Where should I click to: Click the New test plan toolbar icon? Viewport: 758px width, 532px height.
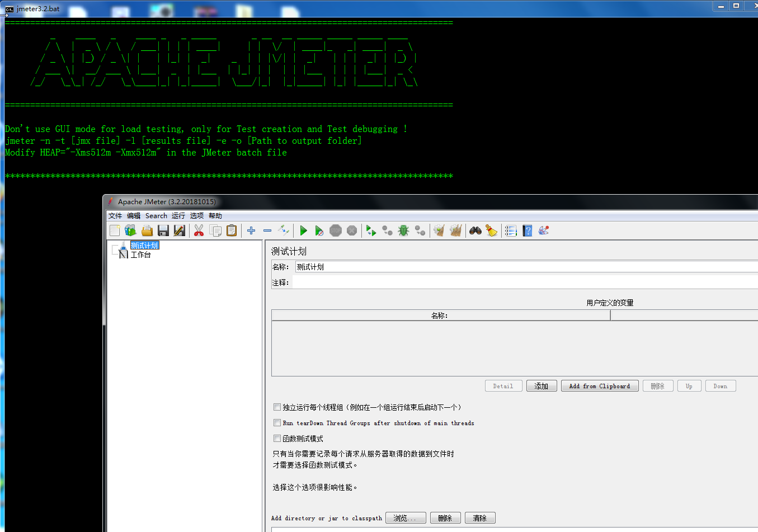coord(115,230)
